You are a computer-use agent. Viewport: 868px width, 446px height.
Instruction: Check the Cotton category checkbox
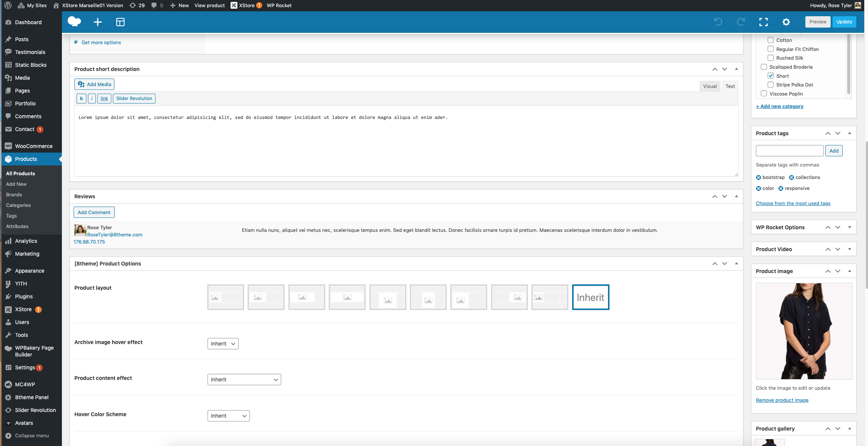coord(771,40)
